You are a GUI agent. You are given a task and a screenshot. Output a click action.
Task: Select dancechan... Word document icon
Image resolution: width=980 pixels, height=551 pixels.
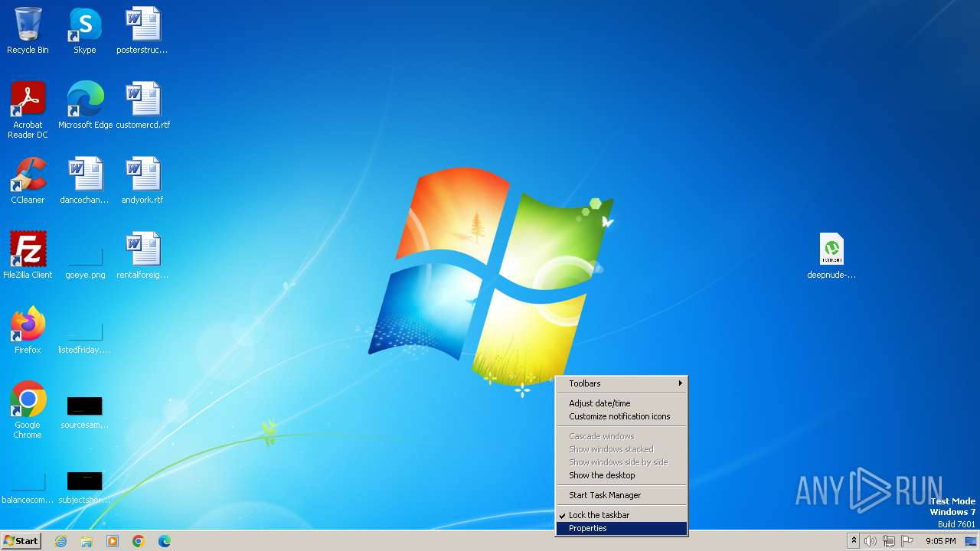[x=85, y=180]
